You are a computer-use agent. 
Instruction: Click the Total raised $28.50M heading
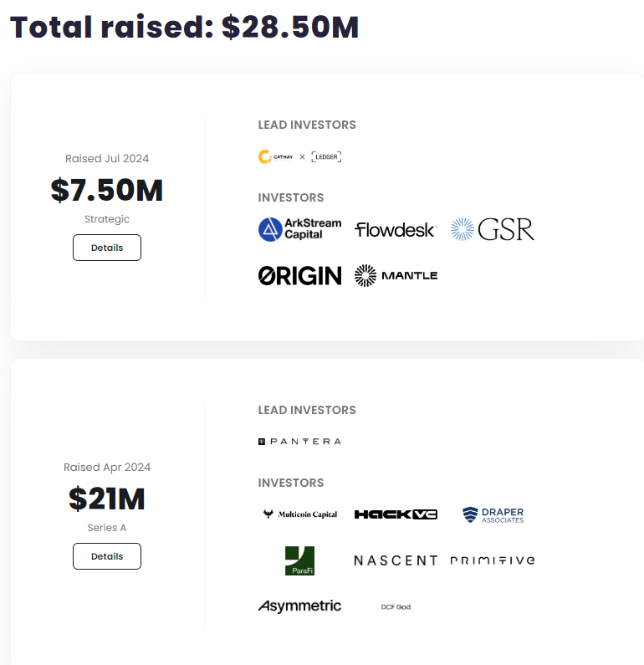point(184,28)
